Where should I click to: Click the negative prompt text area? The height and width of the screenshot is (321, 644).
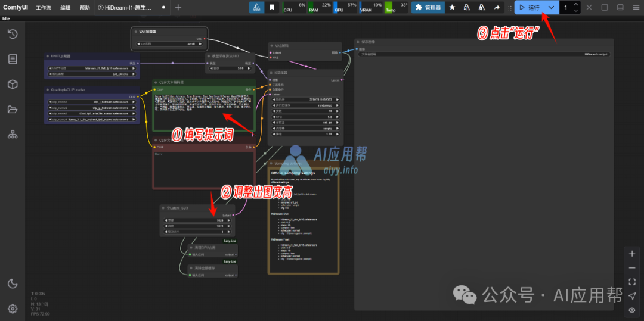click(x=204, y=169)
